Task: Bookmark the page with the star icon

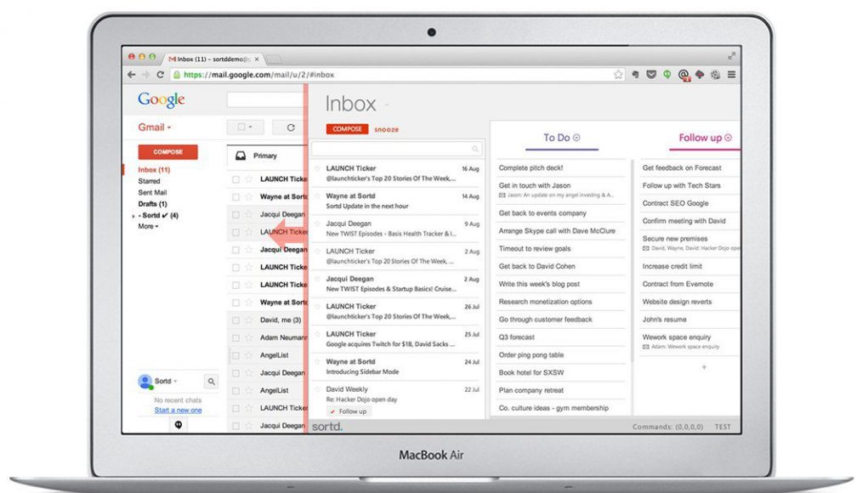Action: tap(618, 75)
